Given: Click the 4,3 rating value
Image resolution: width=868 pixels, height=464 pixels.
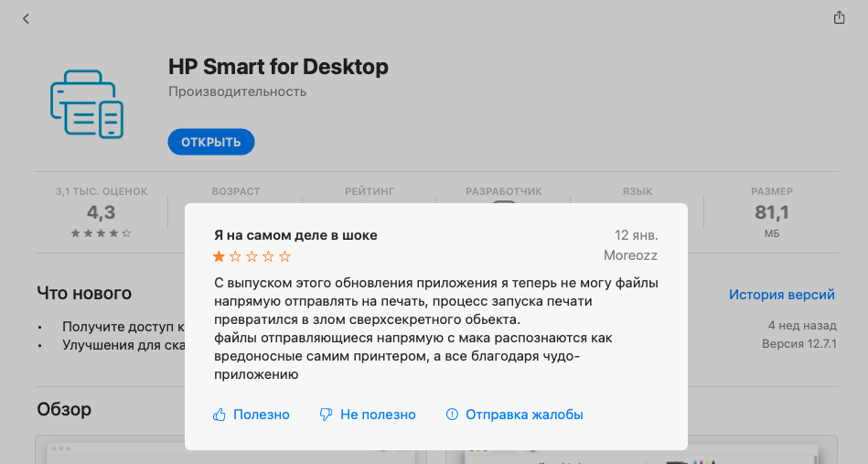Looking at the screenshot, I should (x=102, y=212).
